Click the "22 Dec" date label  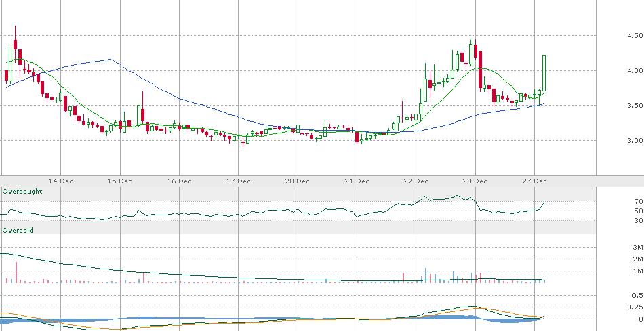coord(416,181)
